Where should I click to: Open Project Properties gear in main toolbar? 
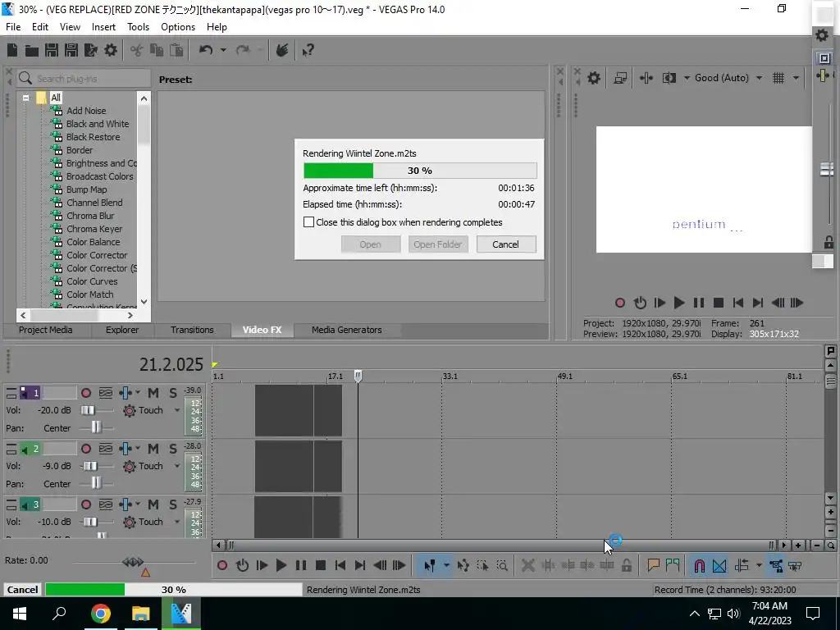(111, 50)
